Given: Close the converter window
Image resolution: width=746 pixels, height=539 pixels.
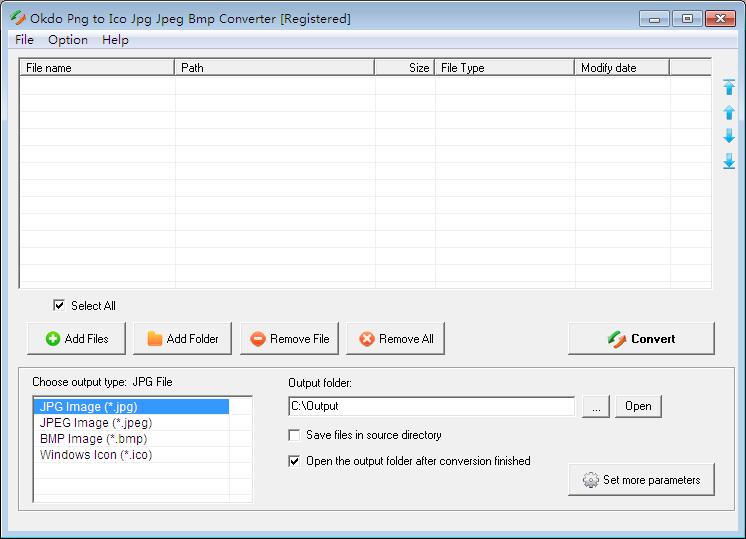Looking at the screenshot, I should (x=720, y=19).
